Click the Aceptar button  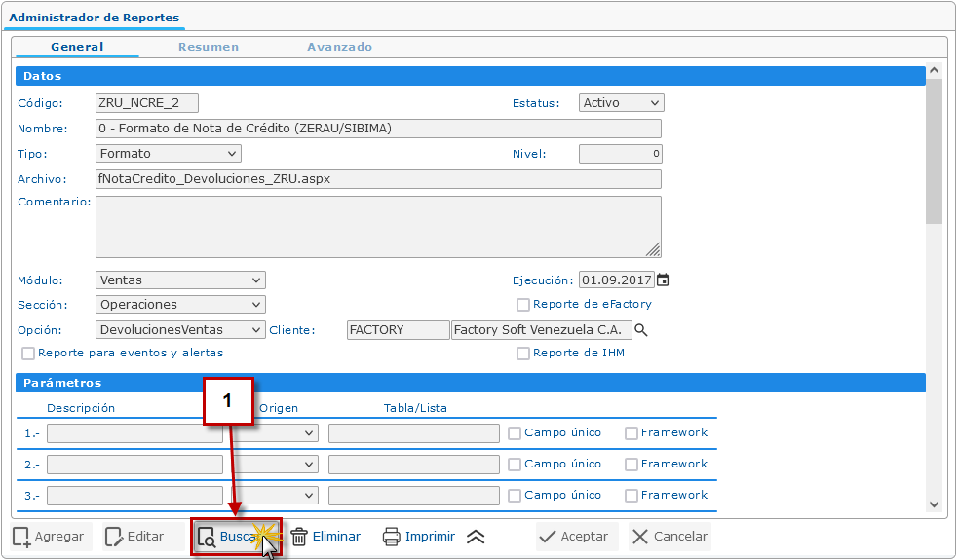point(574,537)
